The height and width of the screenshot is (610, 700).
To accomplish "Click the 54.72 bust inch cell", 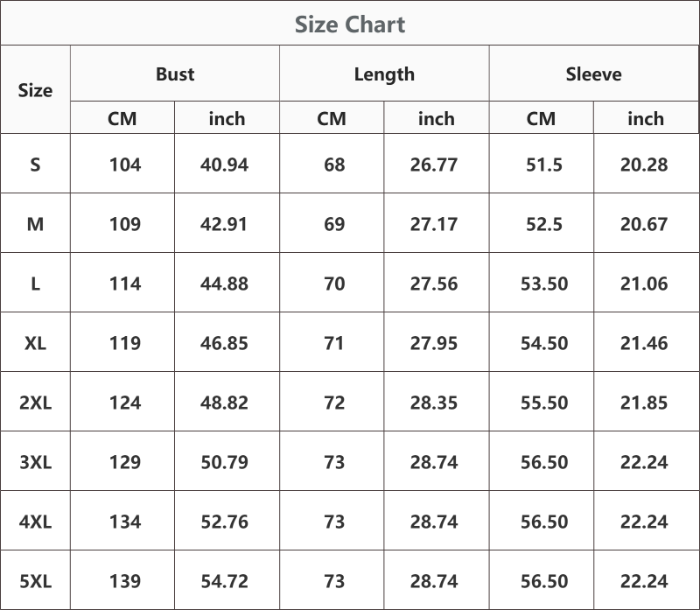I will tap(225, 581).
